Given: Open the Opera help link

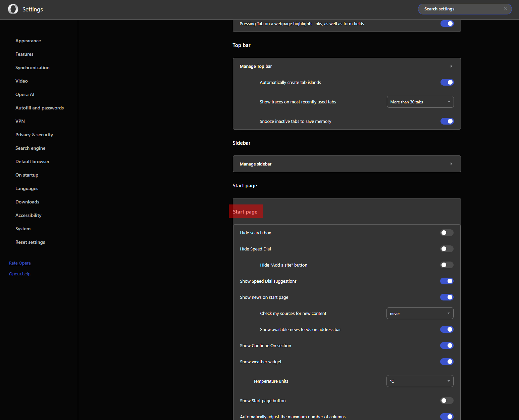Looking at the screenshot, I should point(20,274).
